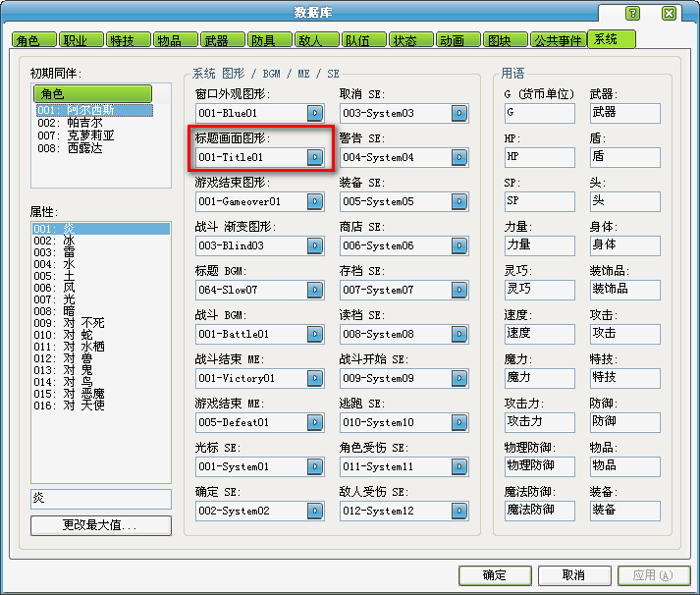Screen dimensions: 700x595
Task: Click the 盾 term input field
Action: tap(625, 157)
